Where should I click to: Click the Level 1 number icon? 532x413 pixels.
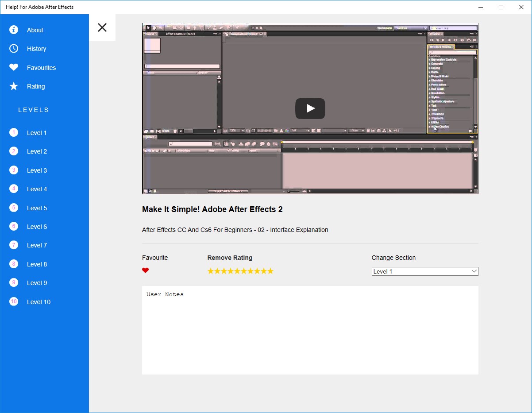(x=14, y=132)
